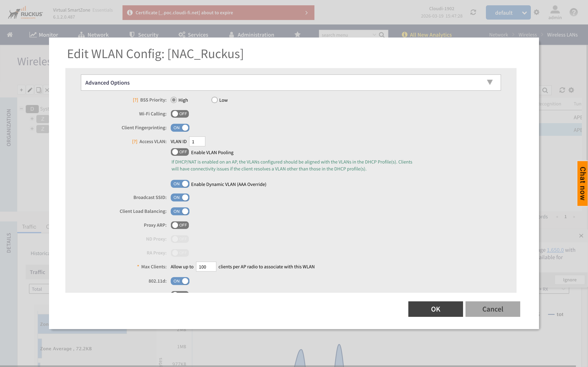588x367 pixels.
Task: Click Cancel button in dialog
Action: [492, 309]
